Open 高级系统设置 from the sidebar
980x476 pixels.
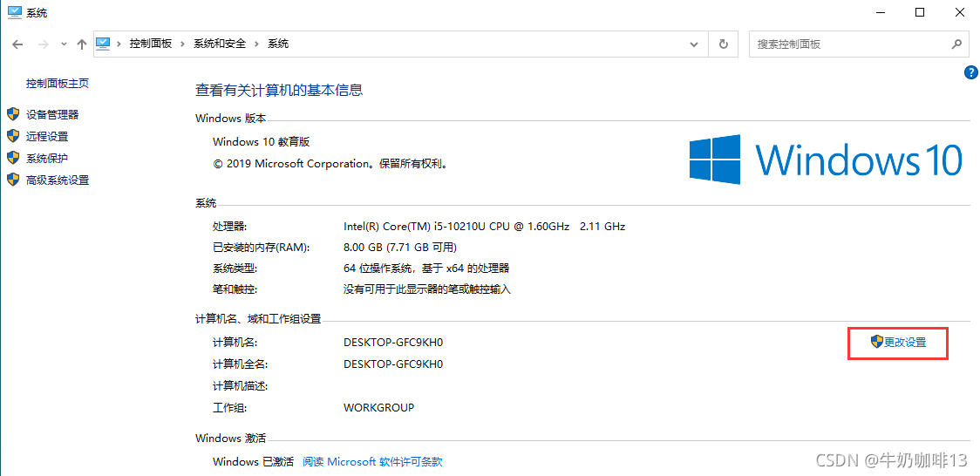tap(58, 180)
